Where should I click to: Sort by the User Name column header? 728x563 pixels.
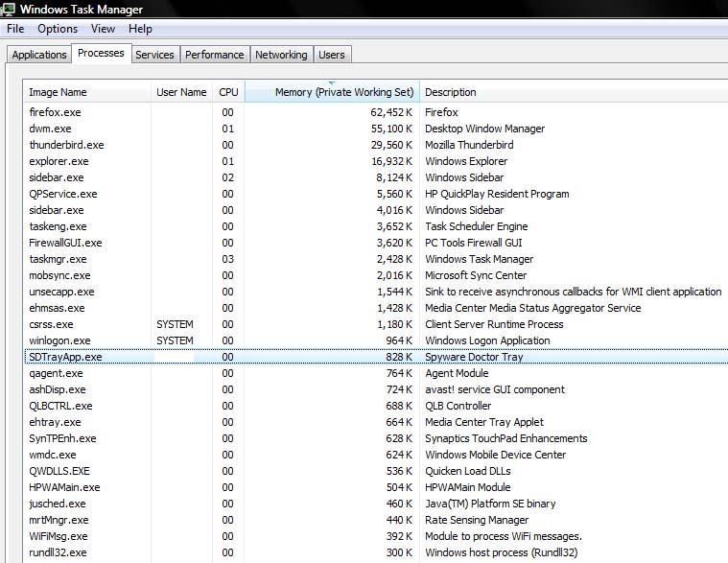coord(181,92)
